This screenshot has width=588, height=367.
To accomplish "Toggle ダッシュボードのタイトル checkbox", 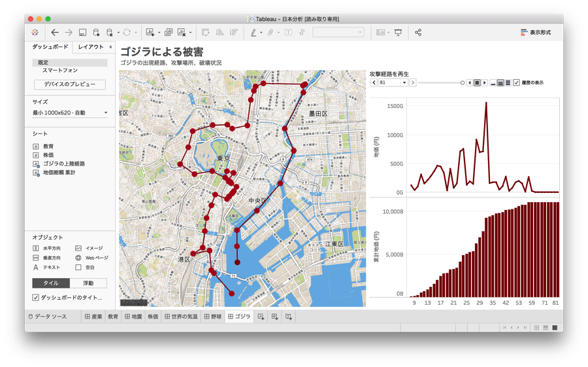I will [x=36, y=298].
